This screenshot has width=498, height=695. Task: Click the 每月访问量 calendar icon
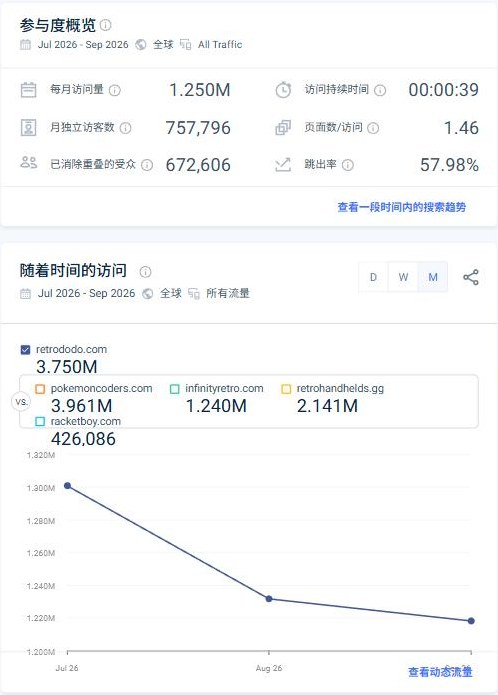[x=29, y=90]
